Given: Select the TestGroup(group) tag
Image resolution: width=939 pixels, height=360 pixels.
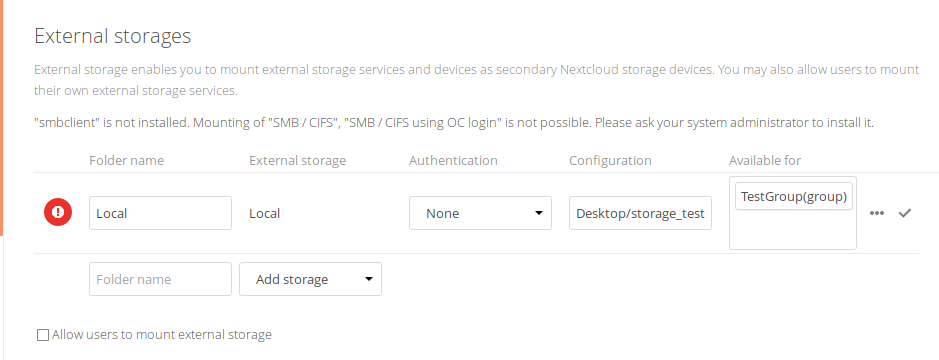Looking at the screenshot, I should pyautogui.click(x=793, y=196).
